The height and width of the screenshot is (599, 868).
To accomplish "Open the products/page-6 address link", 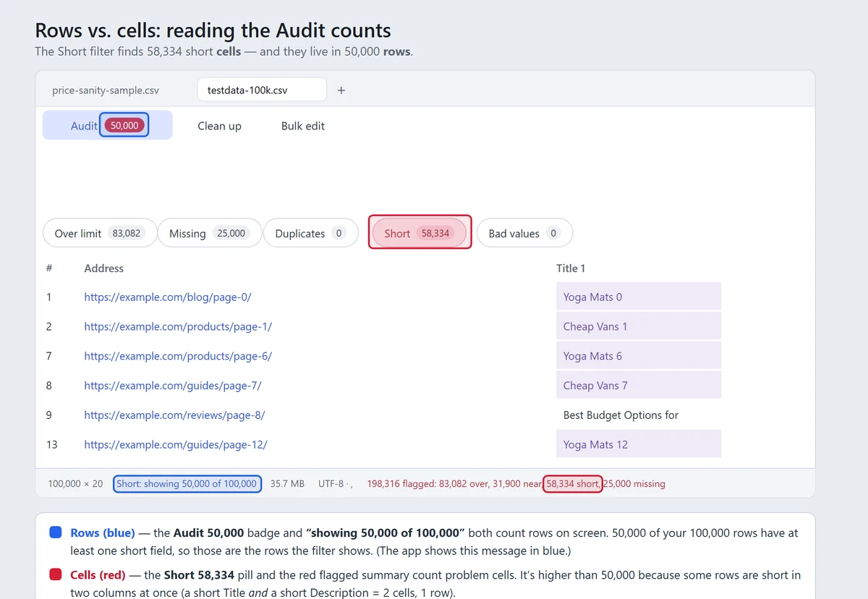I will pos(178,357).
